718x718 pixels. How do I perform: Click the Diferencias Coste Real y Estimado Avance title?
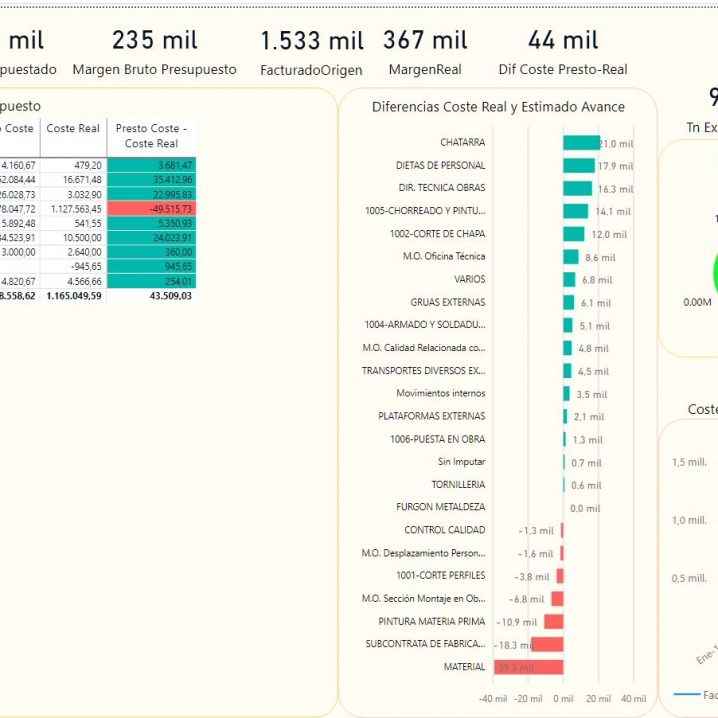pyautogui.click(x=498, y=107)
